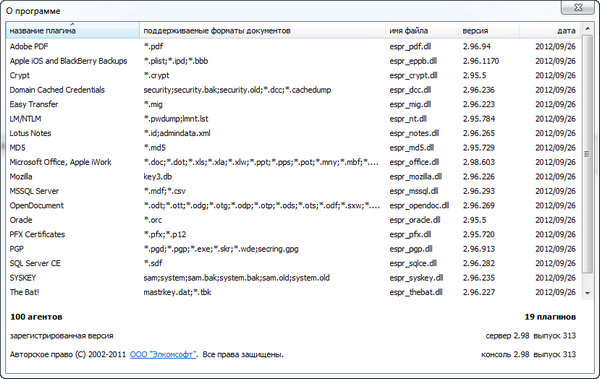Click file name espr_thebat.dll
Screen dimensions: 600x379
click(x=416, y=292)
